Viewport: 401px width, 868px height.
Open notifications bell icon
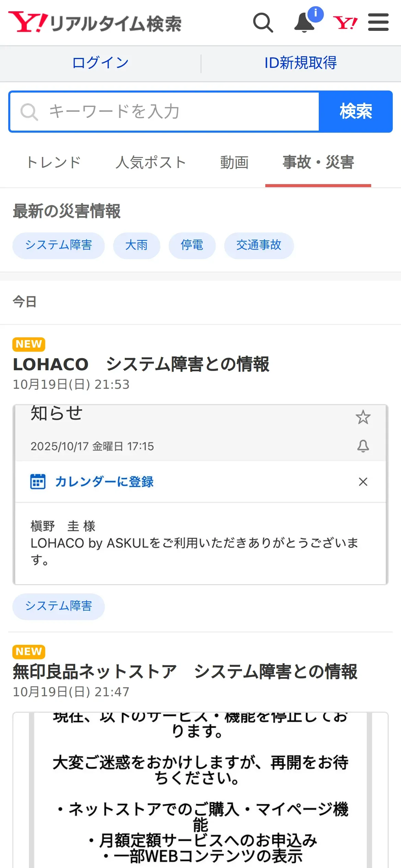(x=305, y=23)
